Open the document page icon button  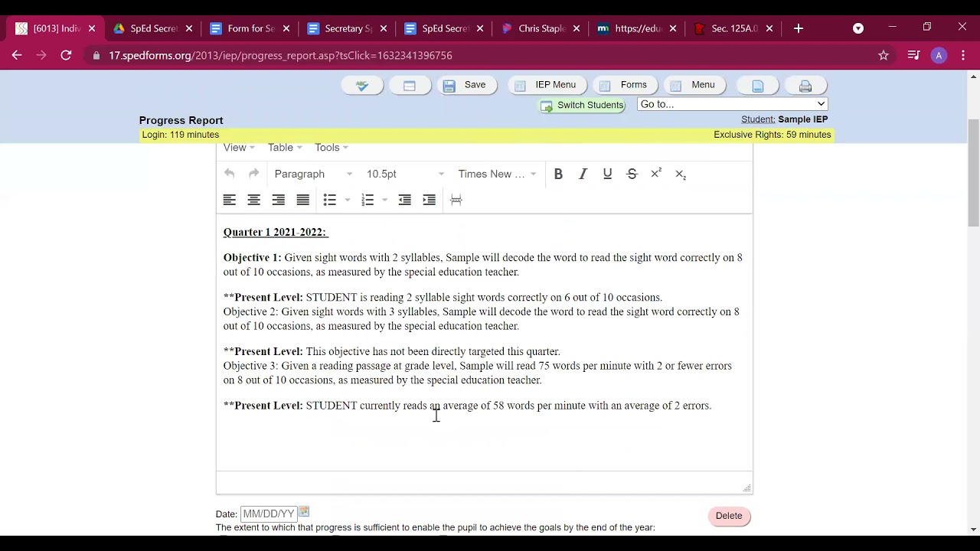(x=758, y=86)
